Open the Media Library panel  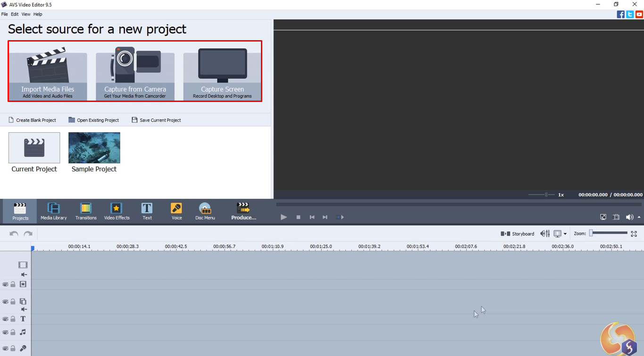click(x=54, y=211)
